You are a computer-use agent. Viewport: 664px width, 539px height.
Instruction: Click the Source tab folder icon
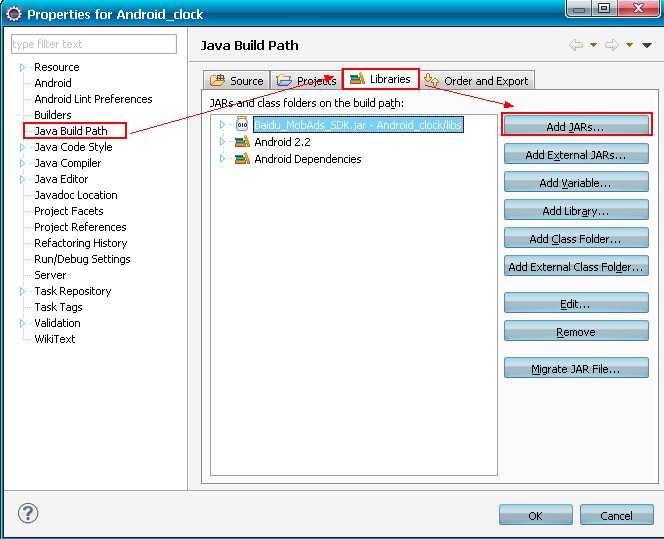pos(218,80)
